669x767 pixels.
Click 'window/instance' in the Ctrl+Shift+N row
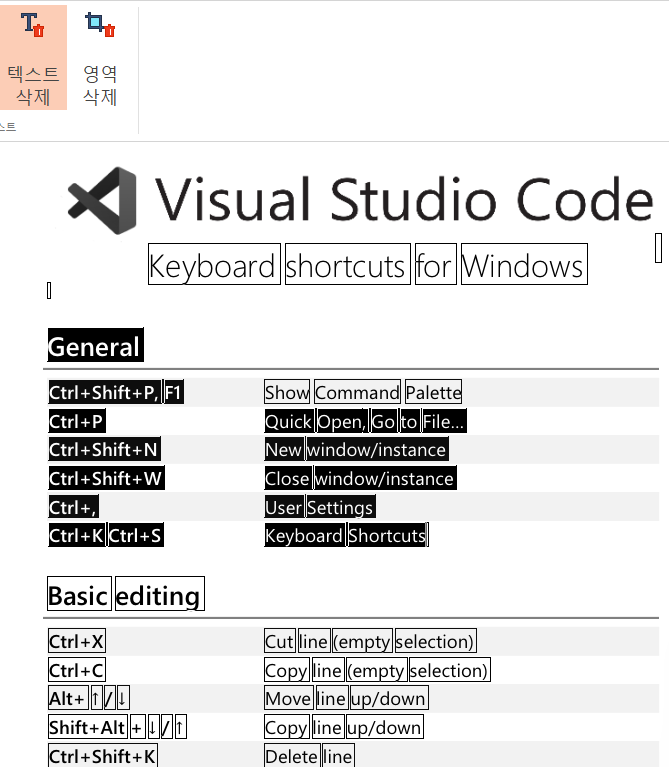point(378,450)
